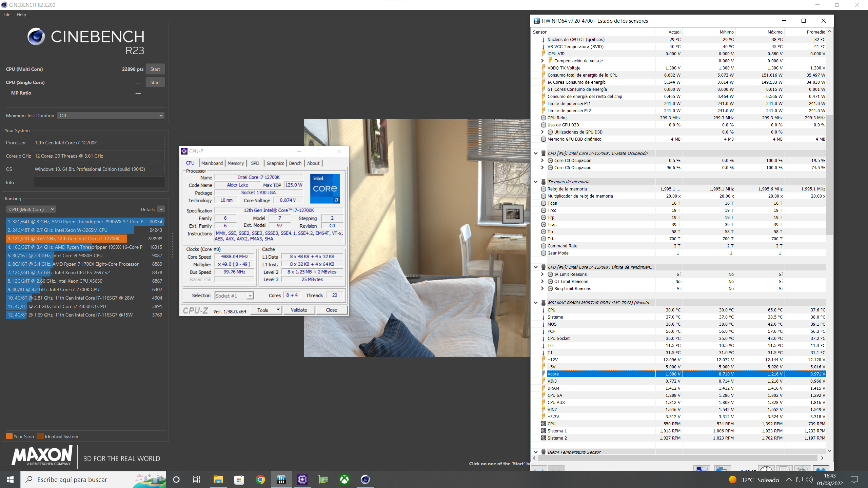This screenshot has width=868, height=488.
Task: Open the Minimum Test Duration dropdown
Action: 111,116
